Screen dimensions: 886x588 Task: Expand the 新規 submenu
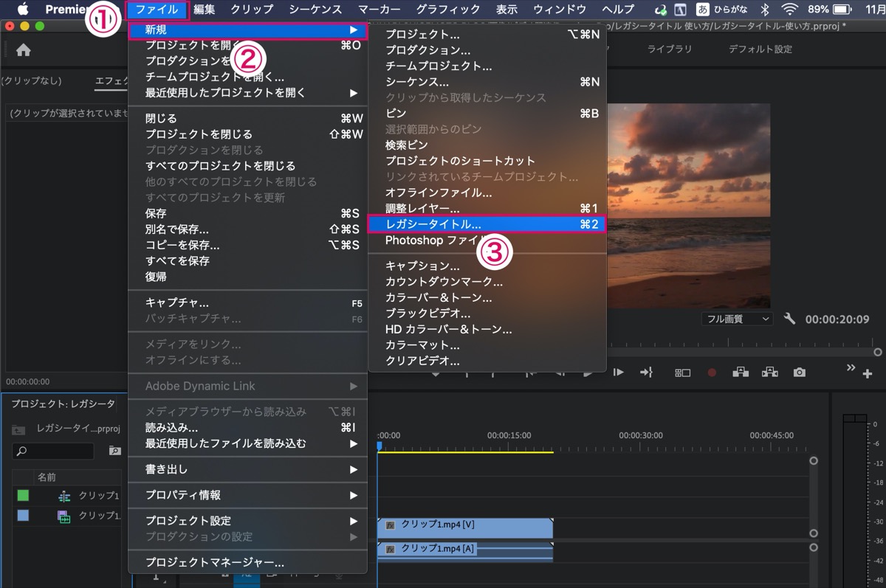(x=248, y=30)
